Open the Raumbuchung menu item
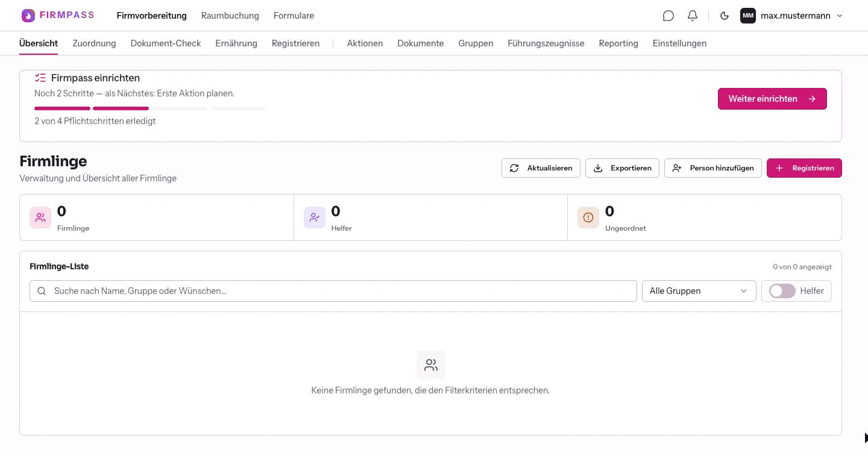This screenshot has width=868, height=456. click(230, 16)
